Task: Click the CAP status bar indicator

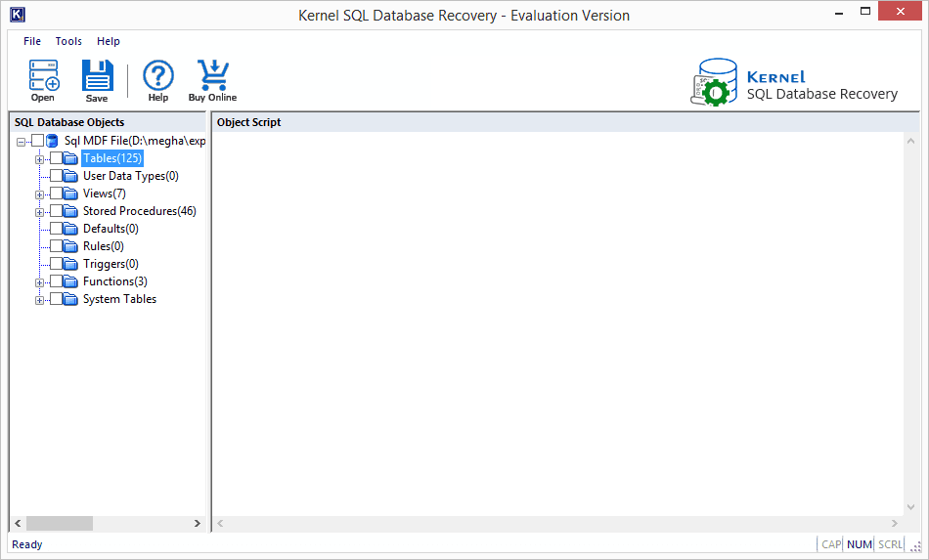Action: (831, 544)
